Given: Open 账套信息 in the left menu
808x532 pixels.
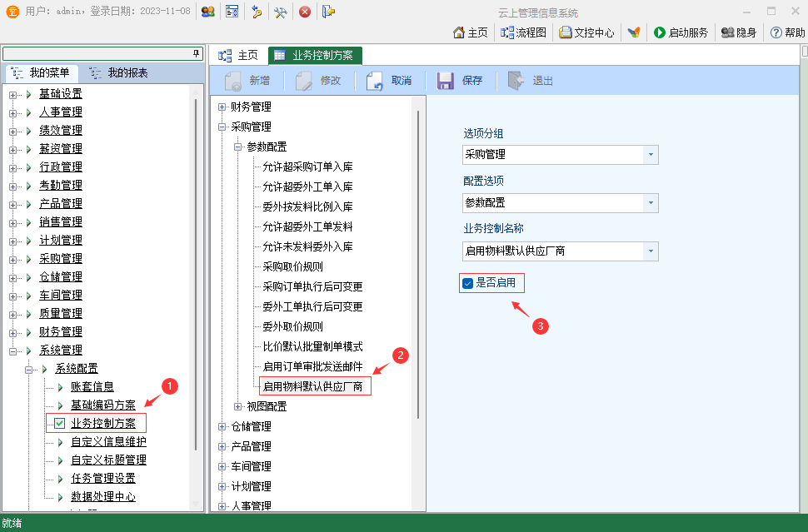Looking at the screenshot, I should pos(92,386).
